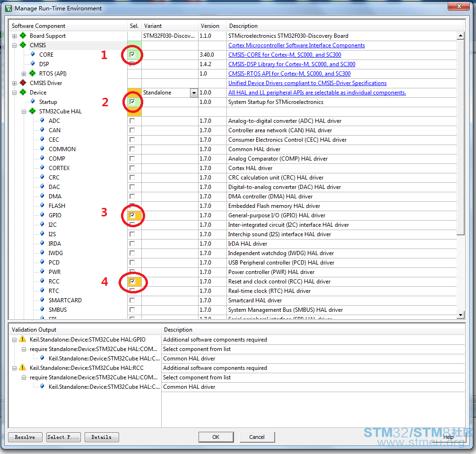Click the warning icon for HAL:RCC validation
Screen dimensions: 476x454
point(23,367)
